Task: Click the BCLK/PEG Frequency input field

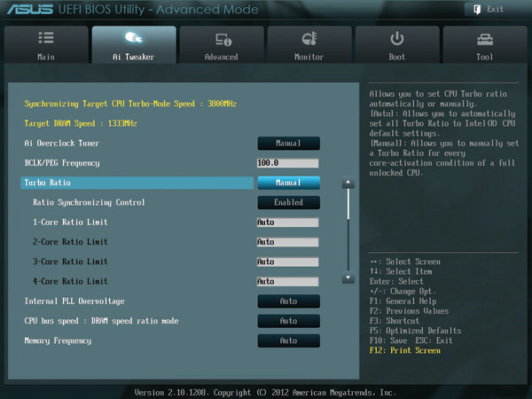Action: 287,163
